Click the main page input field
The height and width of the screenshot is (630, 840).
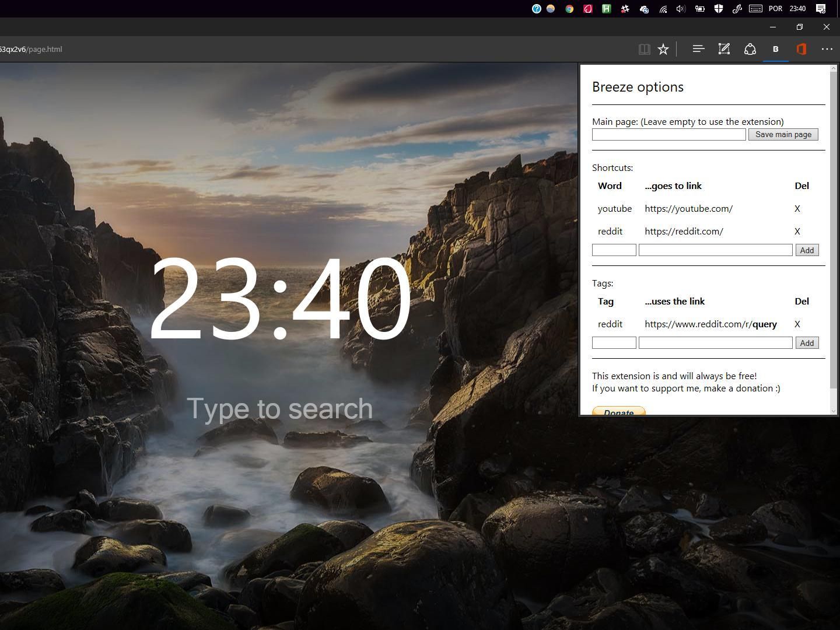pos(668,134)
